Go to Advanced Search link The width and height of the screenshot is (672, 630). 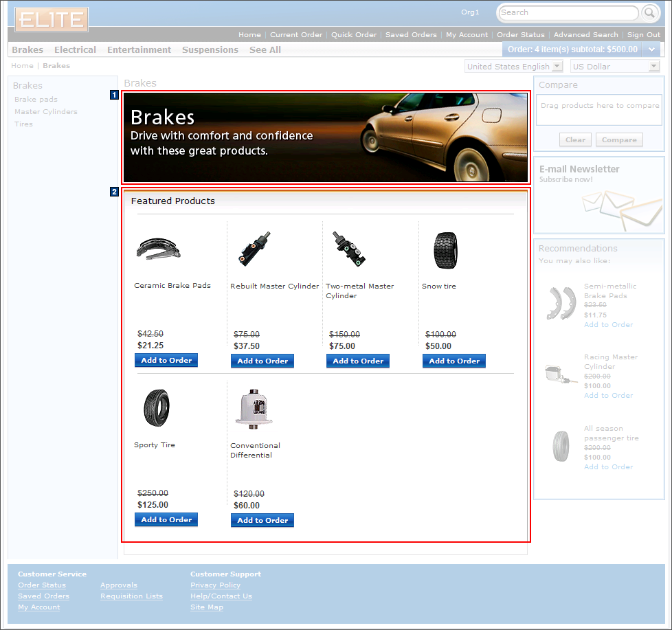coord(585,35)
